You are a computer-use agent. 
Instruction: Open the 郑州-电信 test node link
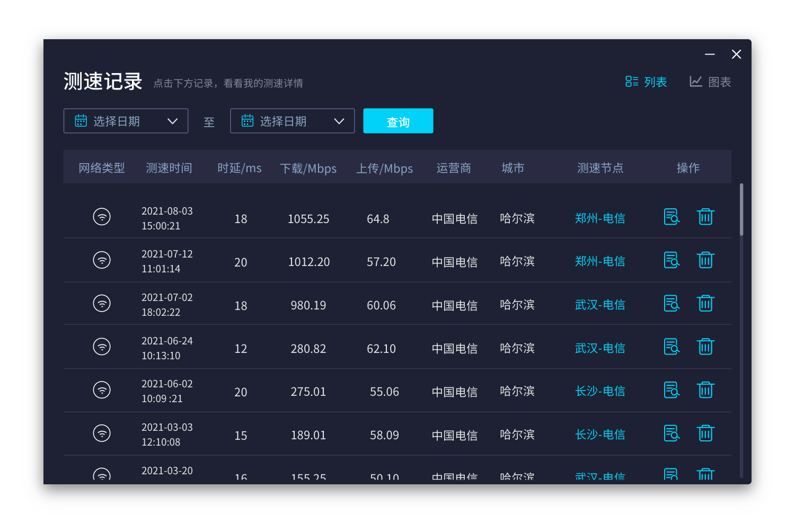tap(599, 218)
